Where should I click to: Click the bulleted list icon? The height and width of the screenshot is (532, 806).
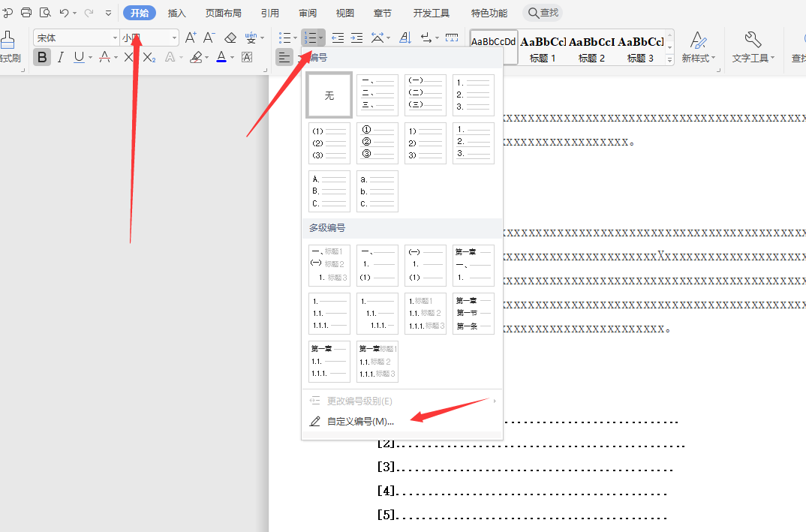click(284, 38)
